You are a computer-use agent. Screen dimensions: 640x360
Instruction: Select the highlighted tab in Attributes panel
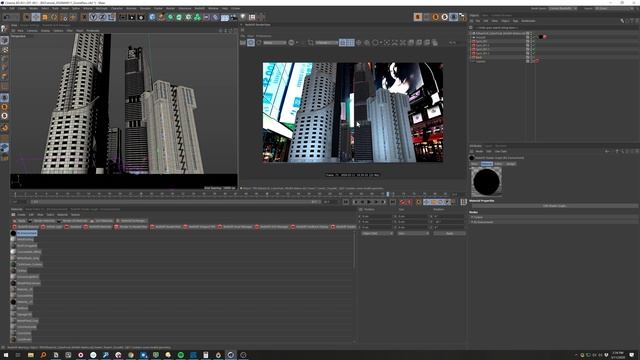pos(487,164)
